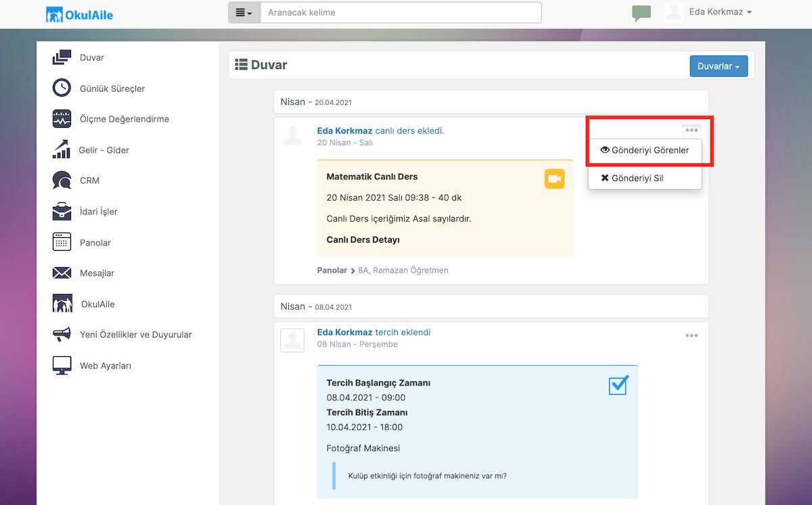Click Eda Korkmaz link on tercih post
The width and height of the screenshot is (812, 505).
click(345, 332)
